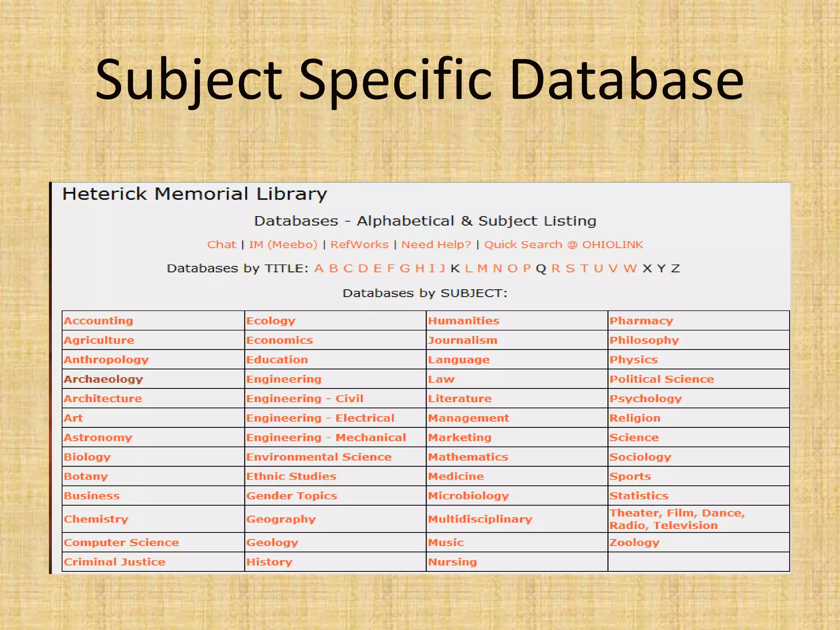Image resolution: width=840 pixels, height=630 pixels.
Task: Open the Pharmacy subject link
Action: pos(641,321)
